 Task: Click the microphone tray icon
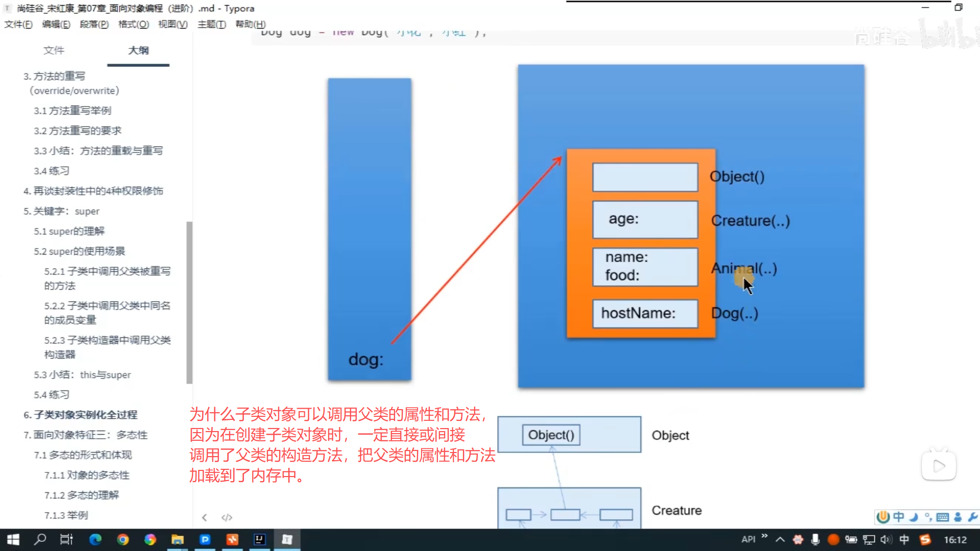pyautogui.click(x=815, y=539)
